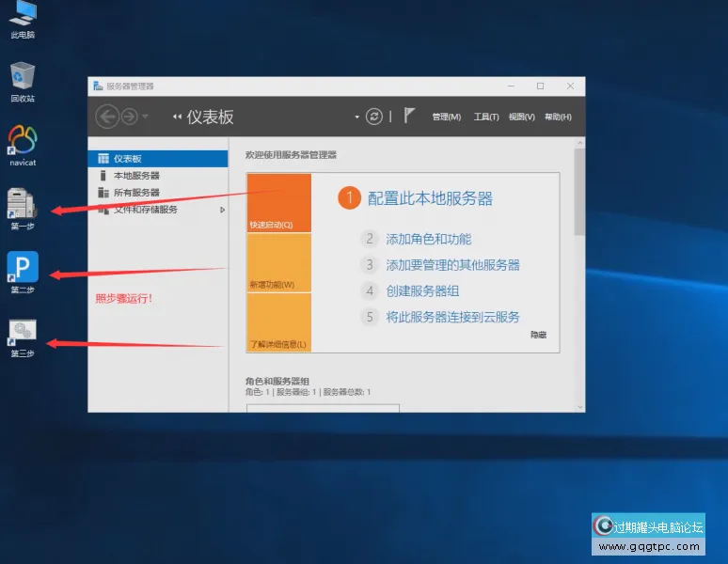Select the 快速启动(Q) orange tile
The width and height of the screenshot is (728, 564).
(279, 203)
